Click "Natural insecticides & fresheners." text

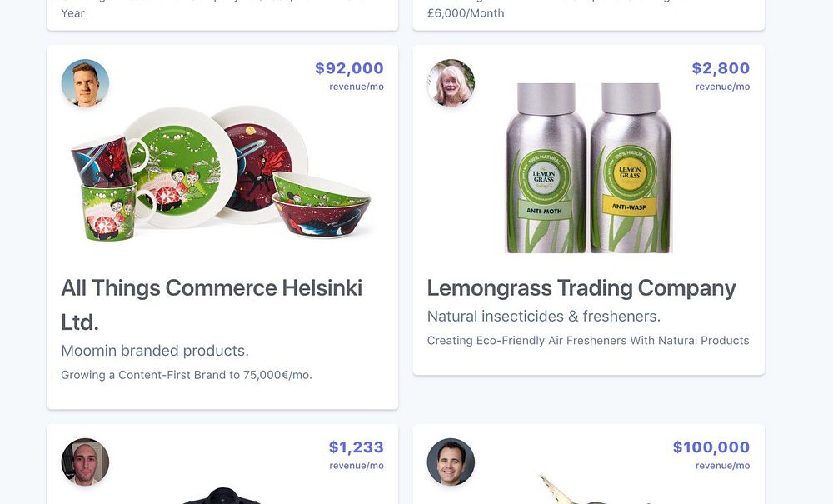(x=543, y=316)
